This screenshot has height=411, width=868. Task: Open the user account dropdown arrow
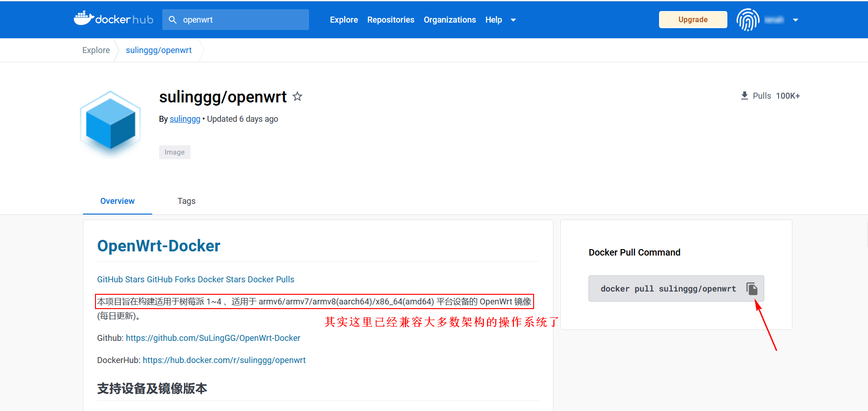[x=795, y=20]
